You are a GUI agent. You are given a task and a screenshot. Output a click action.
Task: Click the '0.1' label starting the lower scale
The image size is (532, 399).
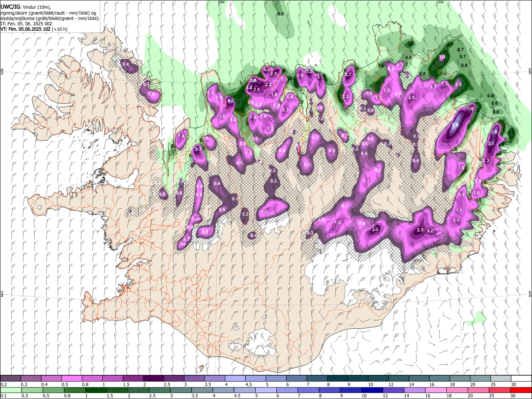4,396
